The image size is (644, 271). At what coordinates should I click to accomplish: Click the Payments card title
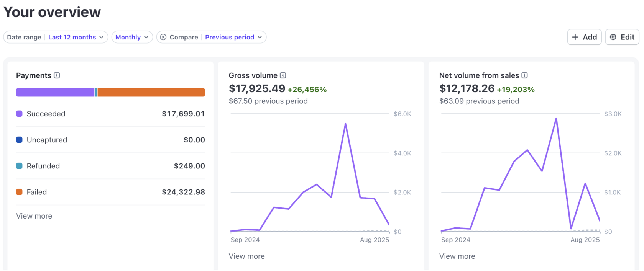click(x=34, y=75)
